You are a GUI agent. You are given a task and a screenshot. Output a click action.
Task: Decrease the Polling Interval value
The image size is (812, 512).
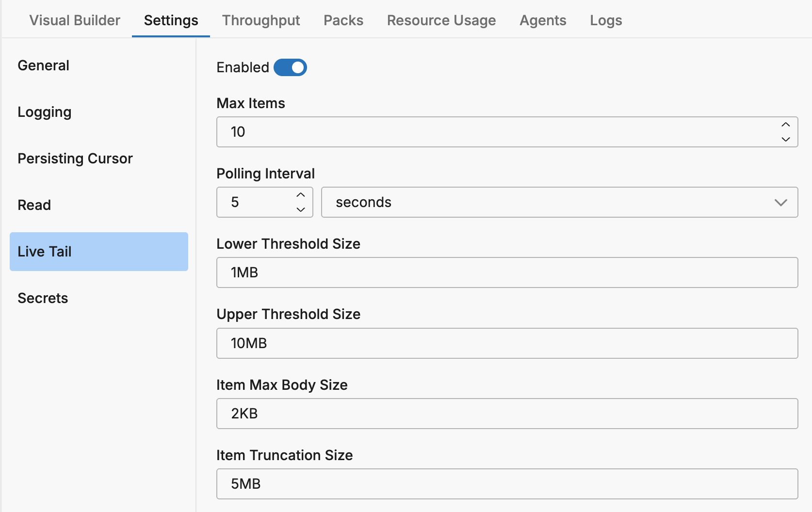pos(301,209)
